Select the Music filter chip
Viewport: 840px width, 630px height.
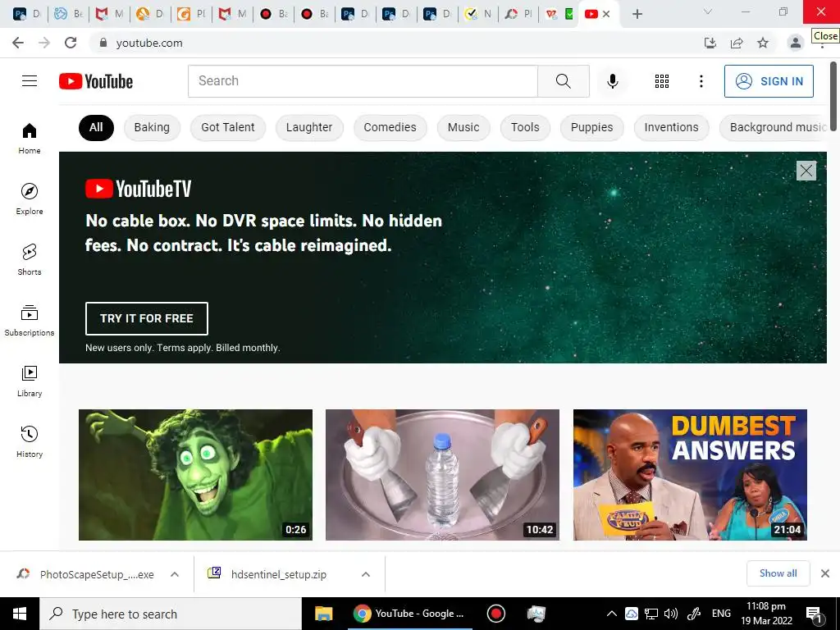coord(463,127)
